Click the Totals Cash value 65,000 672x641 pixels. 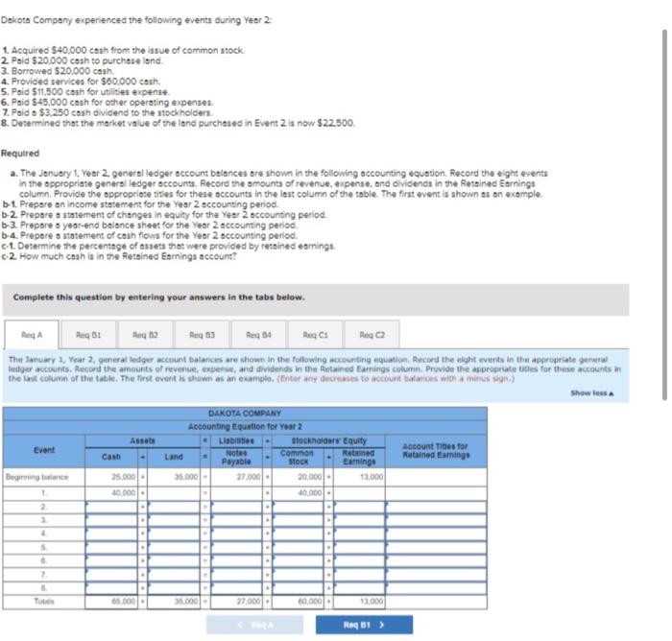pyautogui.click(x=124, y=601)
